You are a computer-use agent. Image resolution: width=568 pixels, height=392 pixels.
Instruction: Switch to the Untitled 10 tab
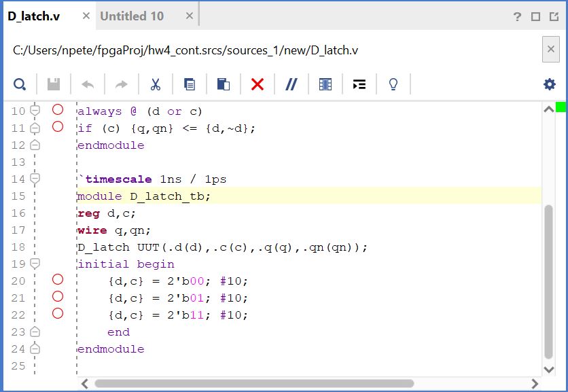[132, 16]
